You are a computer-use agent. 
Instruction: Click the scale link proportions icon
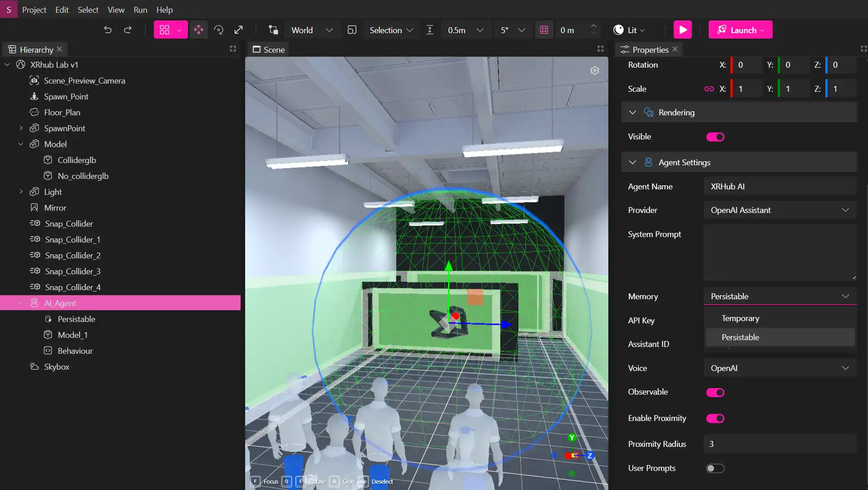(709, 89)
